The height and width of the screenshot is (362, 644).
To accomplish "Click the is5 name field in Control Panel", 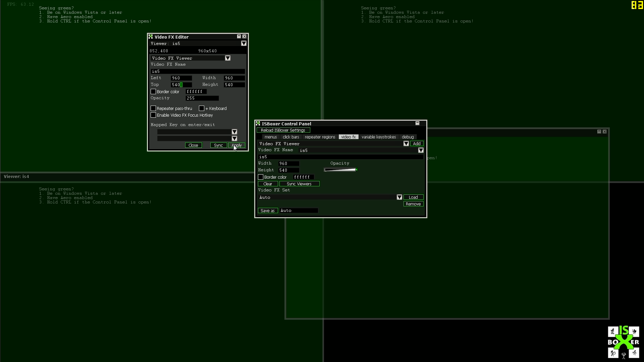I will coord(341,157).
